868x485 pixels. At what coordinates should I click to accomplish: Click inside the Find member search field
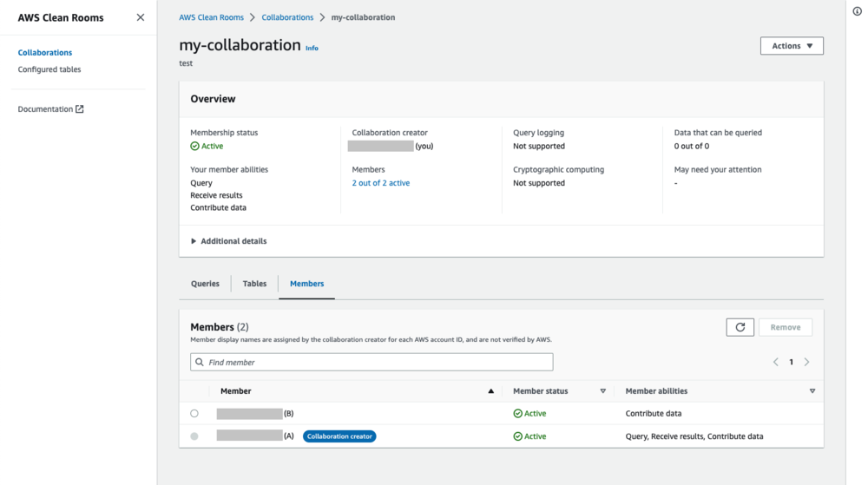372,362
